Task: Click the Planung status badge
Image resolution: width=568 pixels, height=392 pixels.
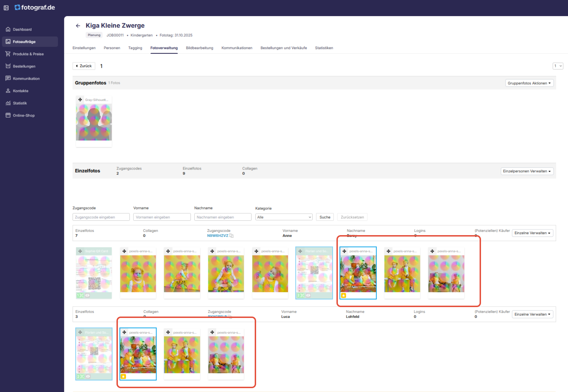Action: pyautogui.click(x=94, y=35)
